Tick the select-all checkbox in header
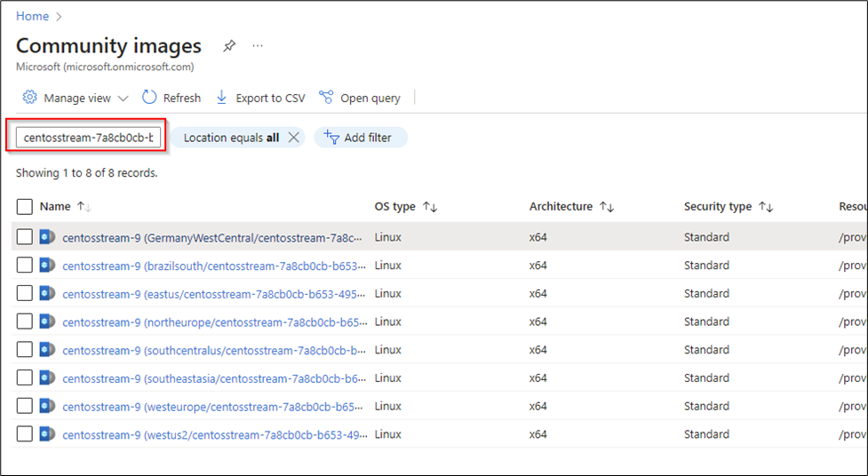 (24, 206)
